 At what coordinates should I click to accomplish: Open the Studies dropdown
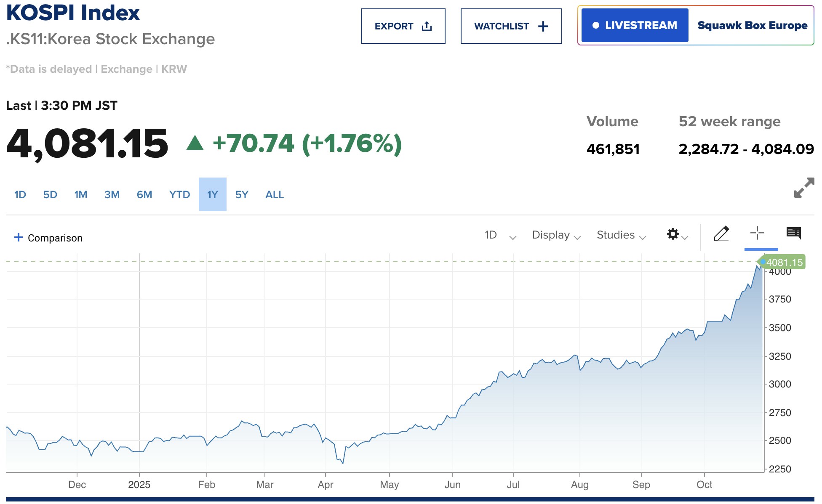621,235
